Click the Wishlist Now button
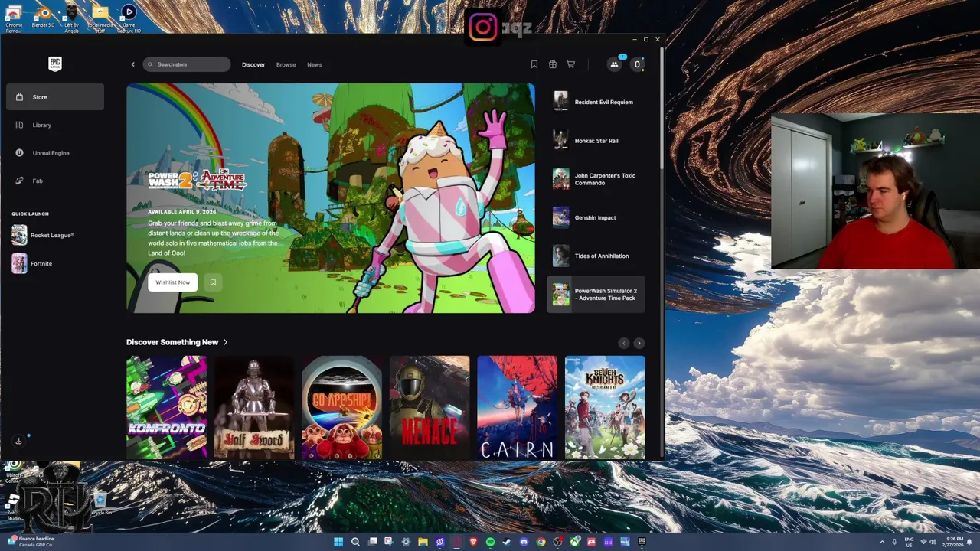 coord(172,282)
